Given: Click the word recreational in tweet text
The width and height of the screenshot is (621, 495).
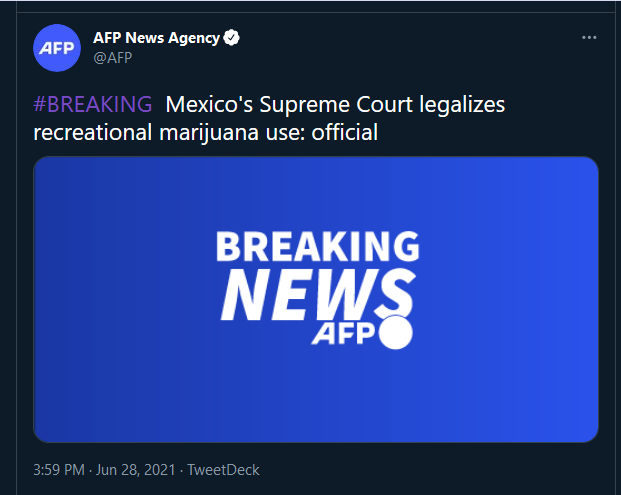Looking at the screenshot, I should (x=93, y=132).
